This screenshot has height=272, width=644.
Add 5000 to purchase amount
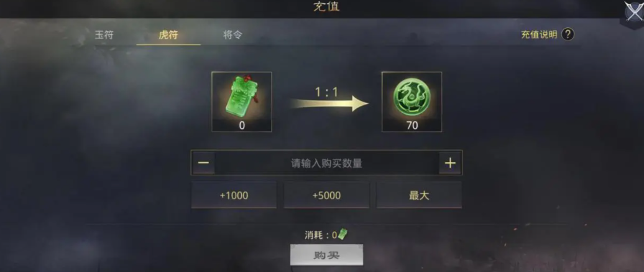pyautogui.click(x=326, y=195)
